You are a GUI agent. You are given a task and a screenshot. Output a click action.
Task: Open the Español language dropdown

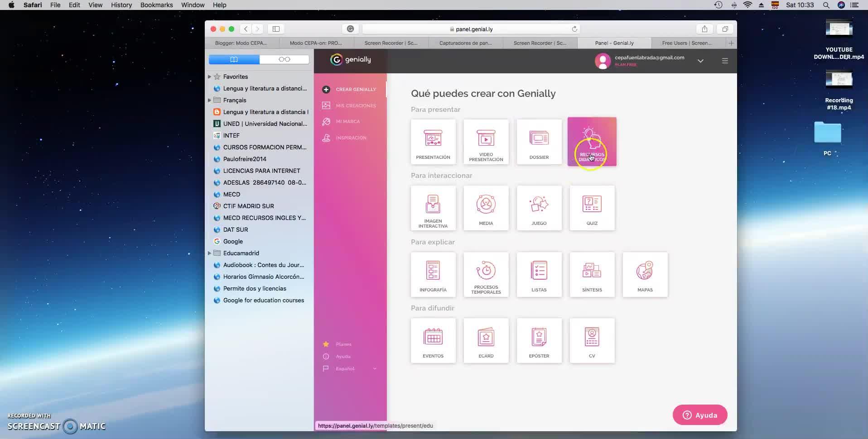pyautogui.click(x=350, y=368)
